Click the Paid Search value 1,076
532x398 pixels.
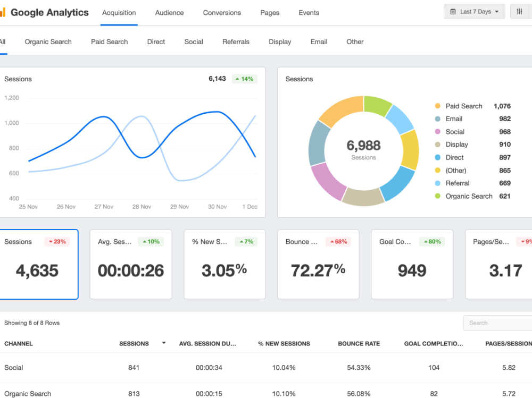502,106
